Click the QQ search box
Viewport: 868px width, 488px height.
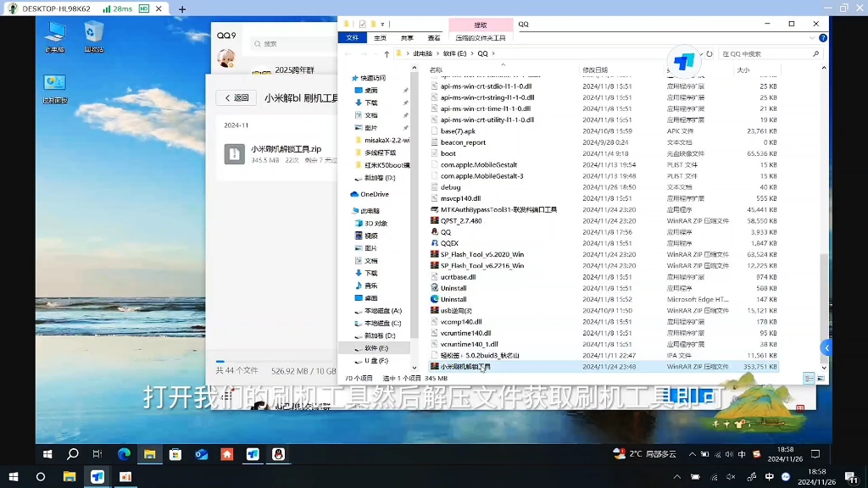click(x=293, y=44)
